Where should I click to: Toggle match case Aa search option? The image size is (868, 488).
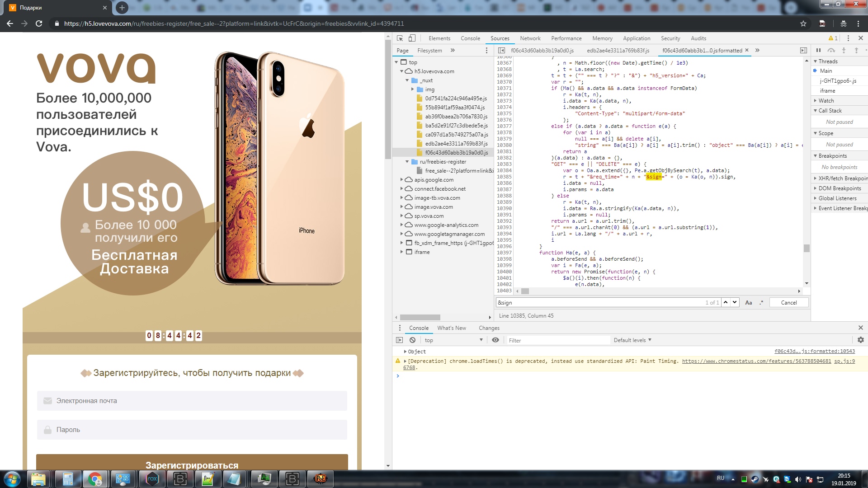[x=749, y=303]
